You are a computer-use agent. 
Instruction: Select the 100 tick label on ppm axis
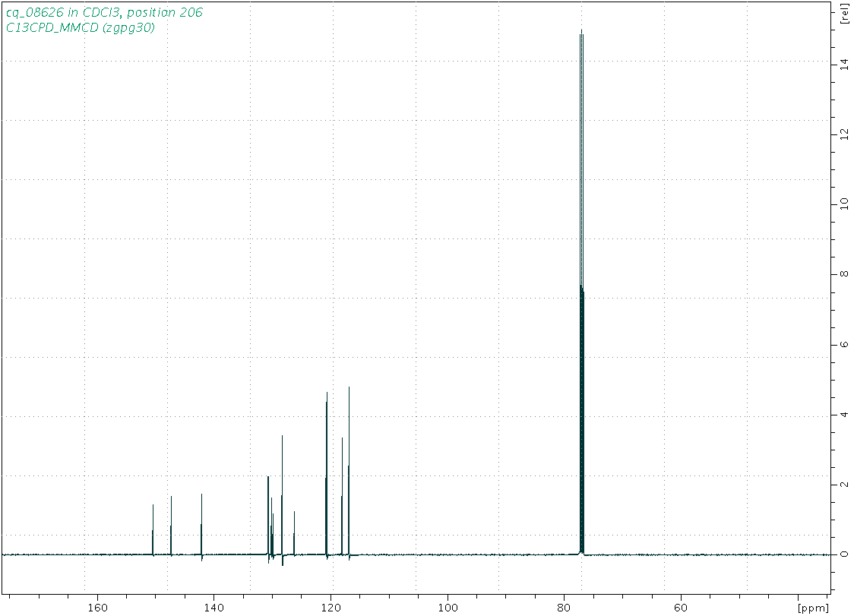pos(448,607)
